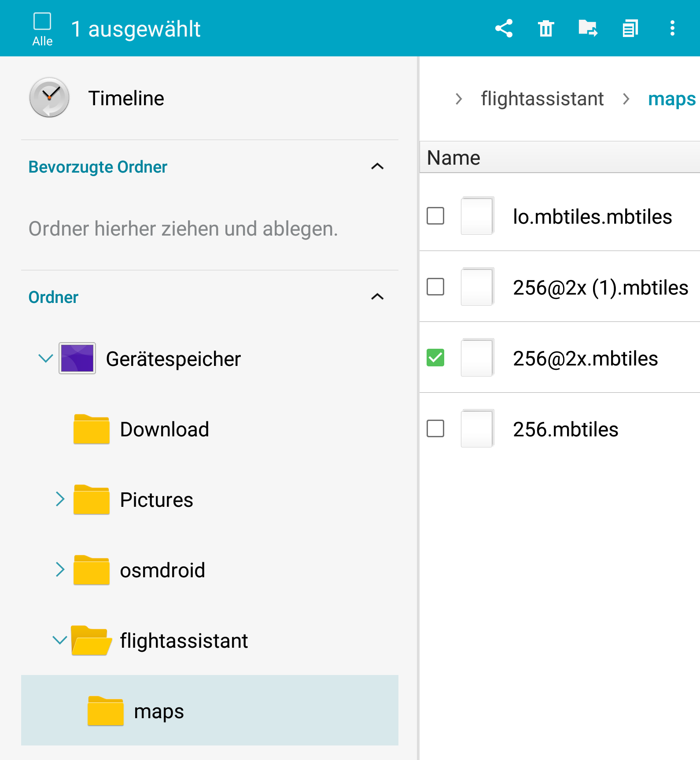Open the three-dot overflow menu
700x760 pixels.
click(672, 28)
